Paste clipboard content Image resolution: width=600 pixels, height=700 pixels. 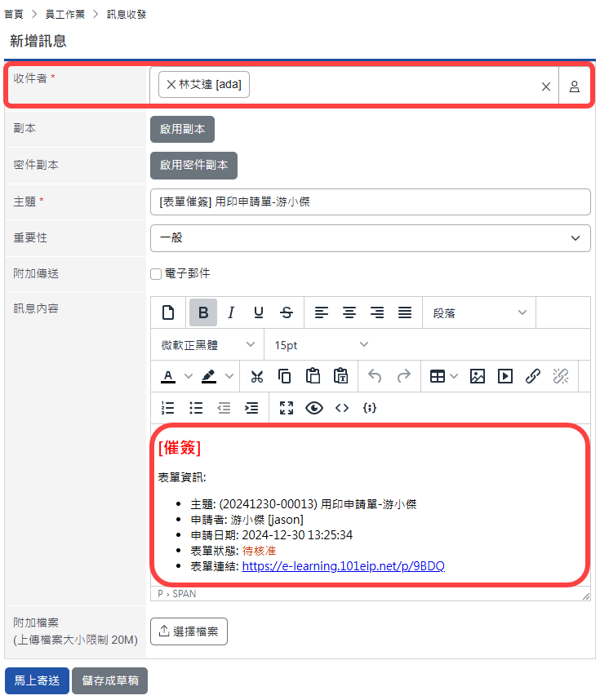[313, 376]
